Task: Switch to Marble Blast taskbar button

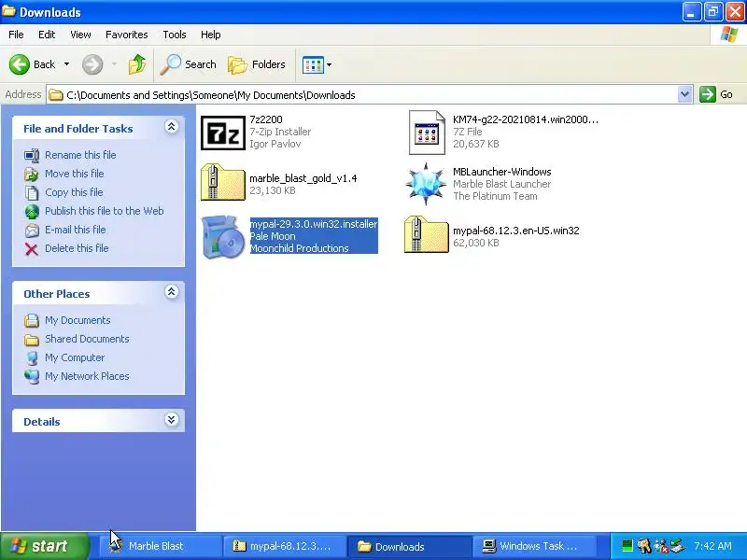Action: coord(159,546)
